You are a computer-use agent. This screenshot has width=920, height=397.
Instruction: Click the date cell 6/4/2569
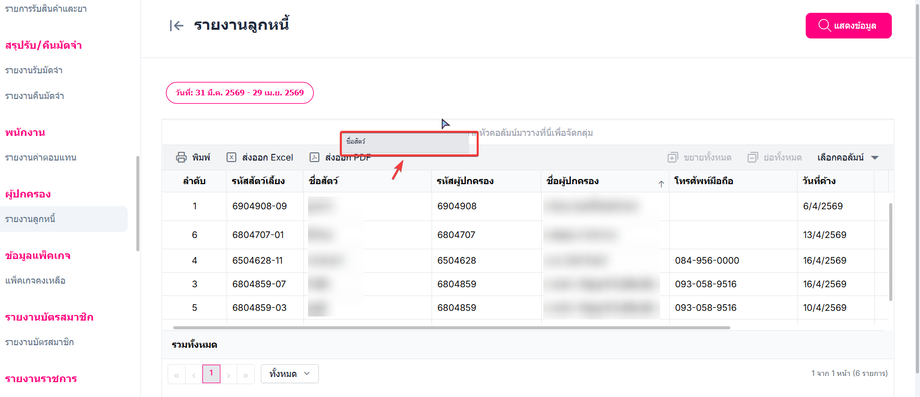pos(836,206)
